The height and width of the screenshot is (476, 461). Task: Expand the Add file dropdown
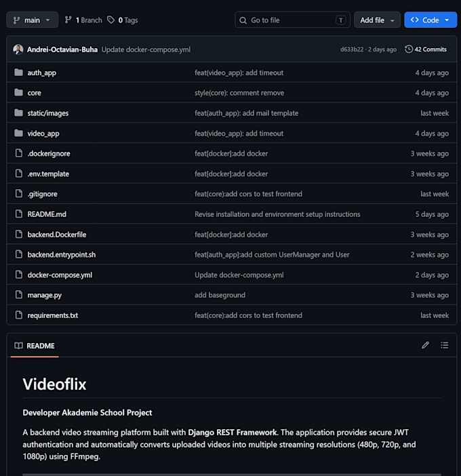point(377,20)
